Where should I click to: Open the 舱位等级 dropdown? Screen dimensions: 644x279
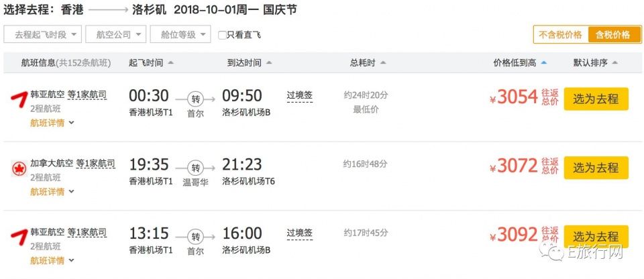click(x=180, y=34)
